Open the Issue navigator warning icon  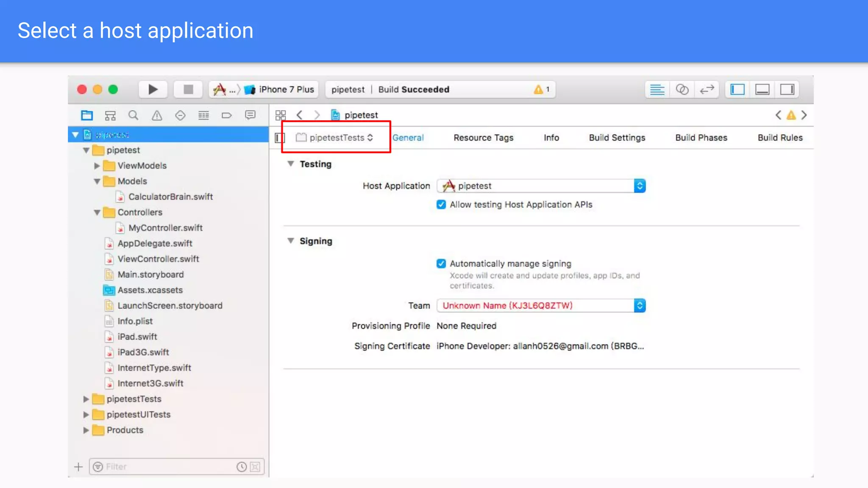click(157, 115)
